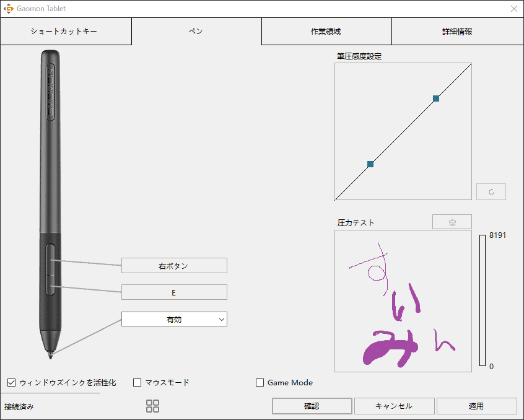This screenshot has width=524, height=420.
Task: Apply changes with the 適用 button
Action: coord(476,406)
